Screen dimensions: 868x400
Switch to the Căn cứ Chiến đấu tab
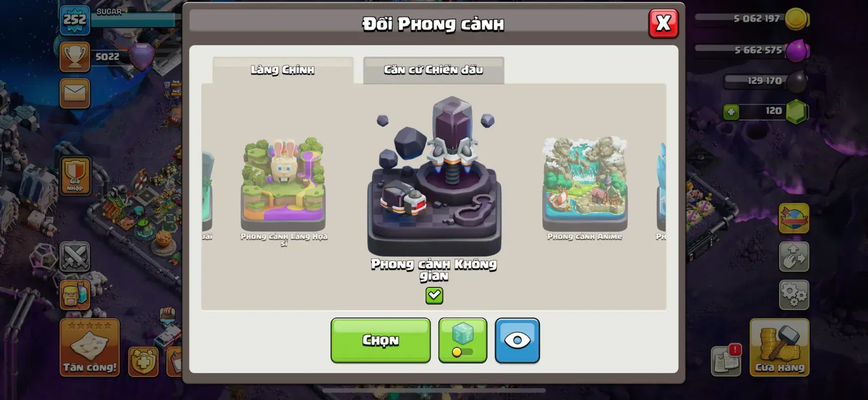coord(434,70)
